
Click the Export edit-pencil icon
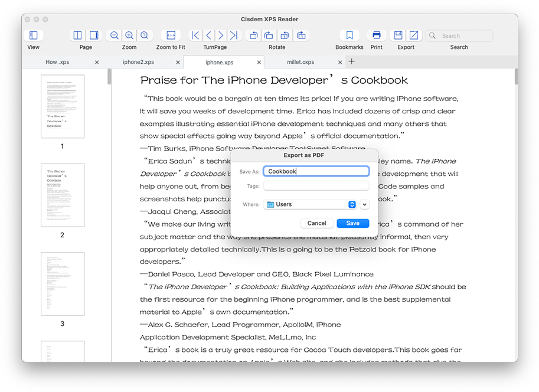[414, 35]
